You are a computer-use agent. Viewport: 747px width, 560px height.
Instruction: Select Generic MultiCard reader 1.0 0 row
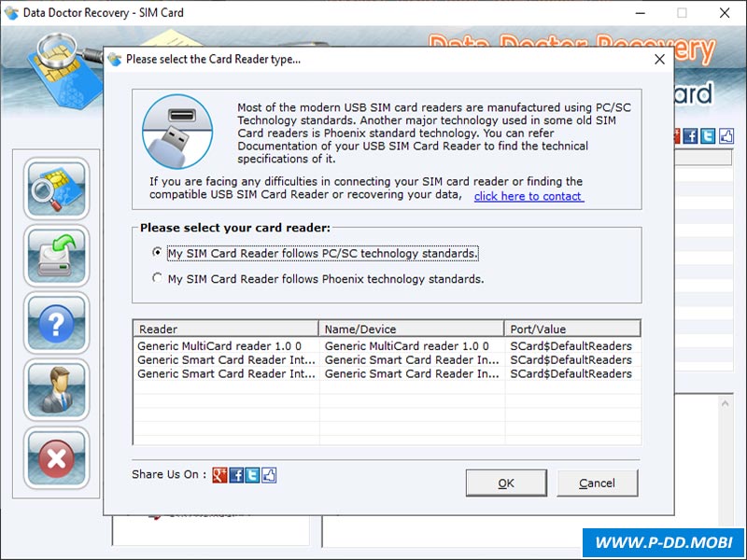(219, 346)
